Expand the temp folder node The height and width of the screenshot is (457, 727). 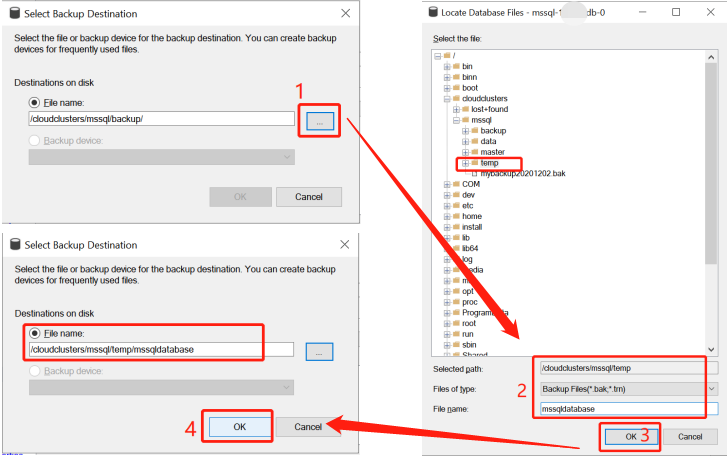464,163
